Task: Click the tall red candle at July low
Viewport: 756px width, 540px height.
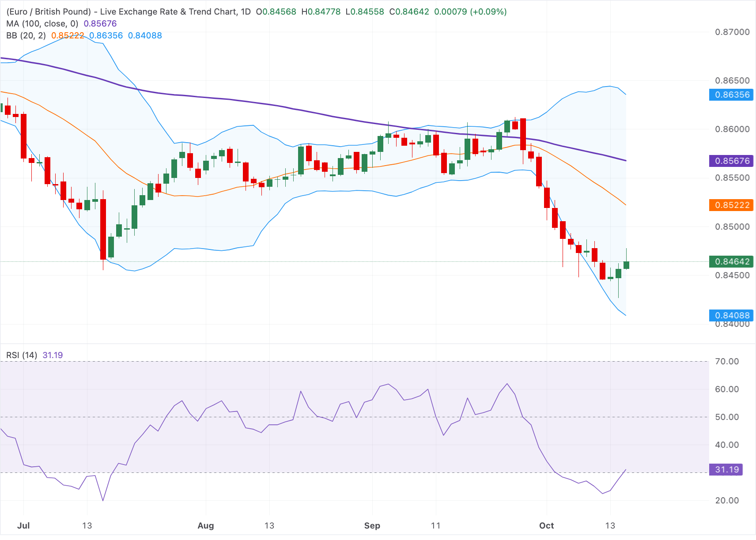Action: [103, 229]
